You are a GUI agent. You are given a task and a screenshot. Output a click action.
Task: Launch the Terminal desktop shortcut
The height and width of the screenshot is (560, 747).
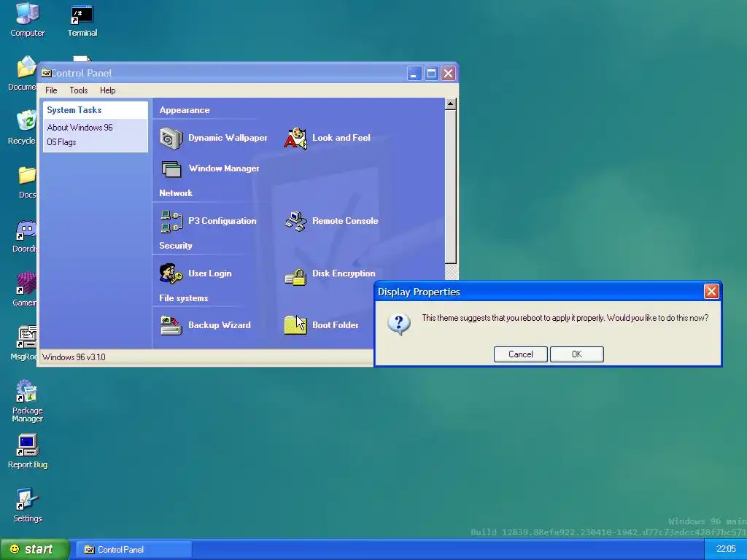[82, 15]
